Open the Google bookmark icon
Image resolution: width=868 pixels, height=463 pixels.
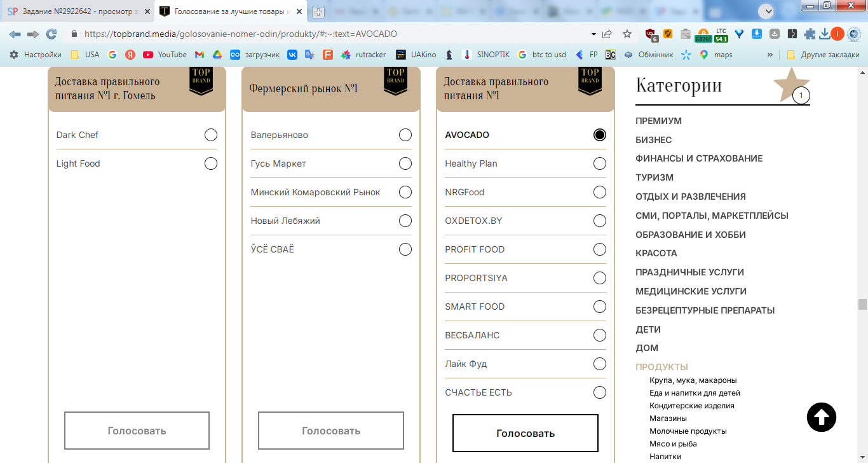pyautogui.click(x=112, y=55)
